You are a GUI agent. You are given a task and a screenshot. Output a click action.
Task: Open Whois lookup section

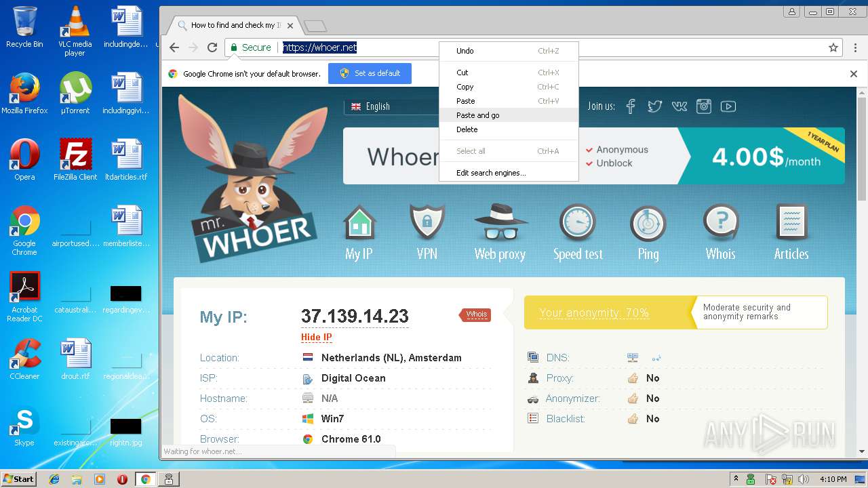click(721, 232)
